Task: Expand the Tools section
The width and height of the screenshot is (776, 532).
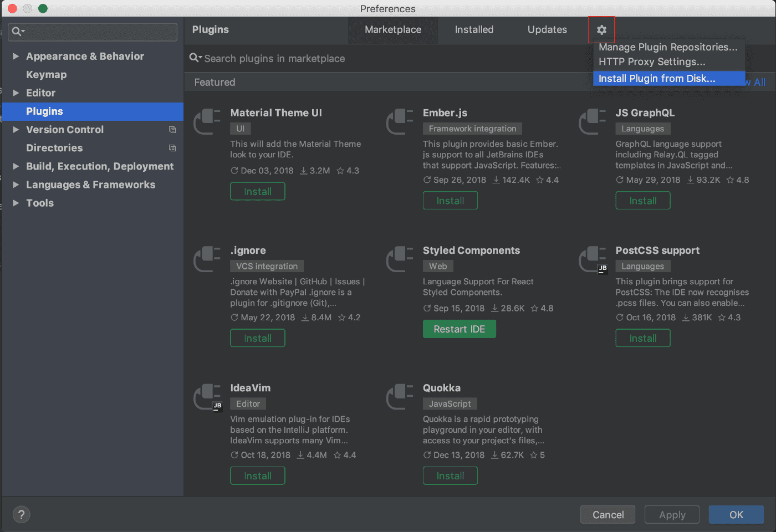Action: click(15, 203)
